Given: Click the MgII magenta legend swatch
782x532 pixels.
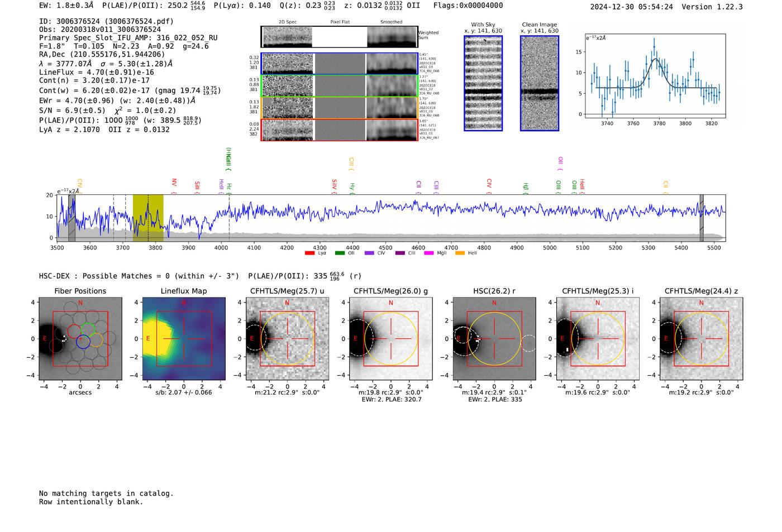Looking at the screenshot, I should [429, 253].
